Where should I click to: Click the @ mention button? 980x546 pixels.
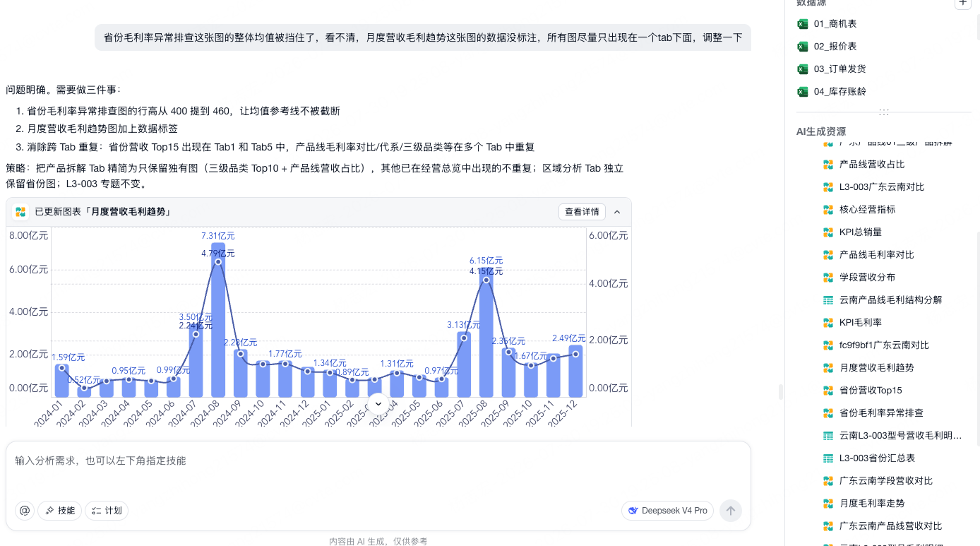tap(25, 511)
